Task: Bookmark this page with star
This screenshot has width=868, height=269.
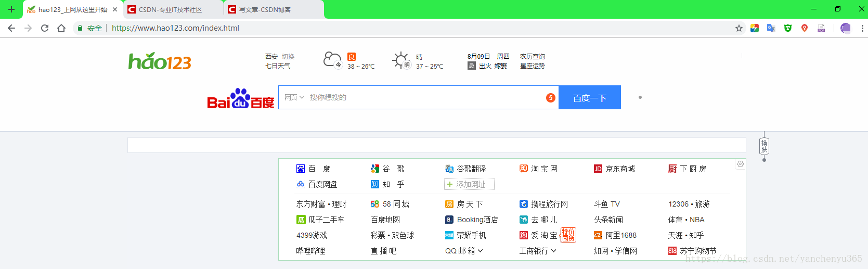Action: 739,28
